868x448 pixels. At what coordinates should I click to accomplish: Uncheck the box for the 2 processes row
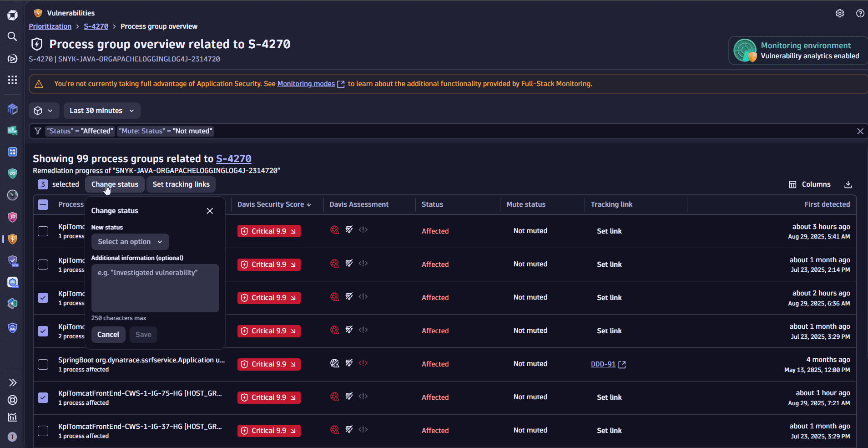(43, 331)
